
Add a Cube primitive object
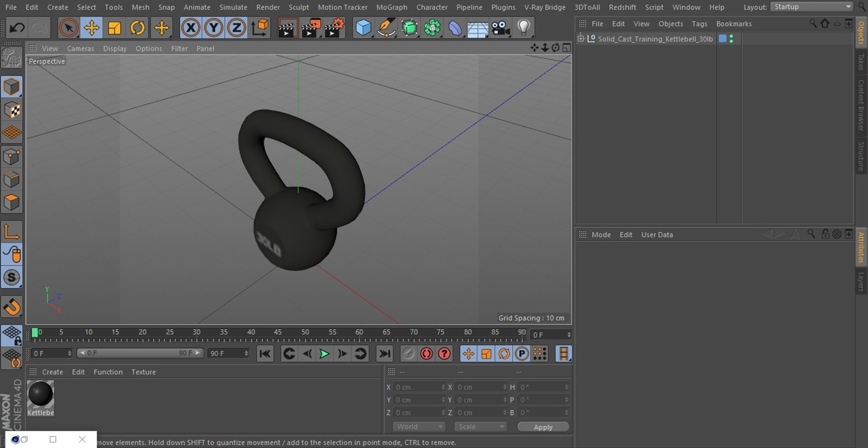coord(363,28)
